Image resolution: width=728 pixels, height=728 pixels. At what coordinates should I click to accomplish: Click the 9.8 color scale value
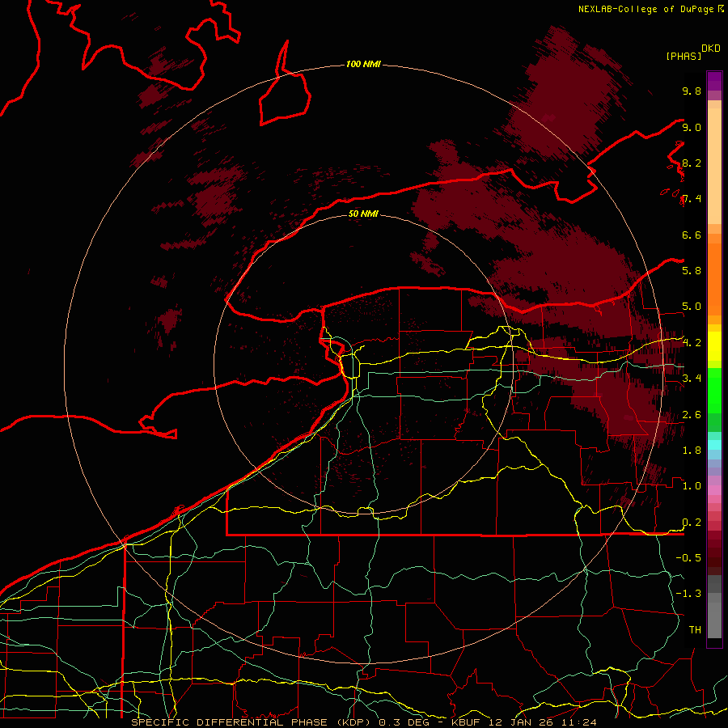[692, 91]
